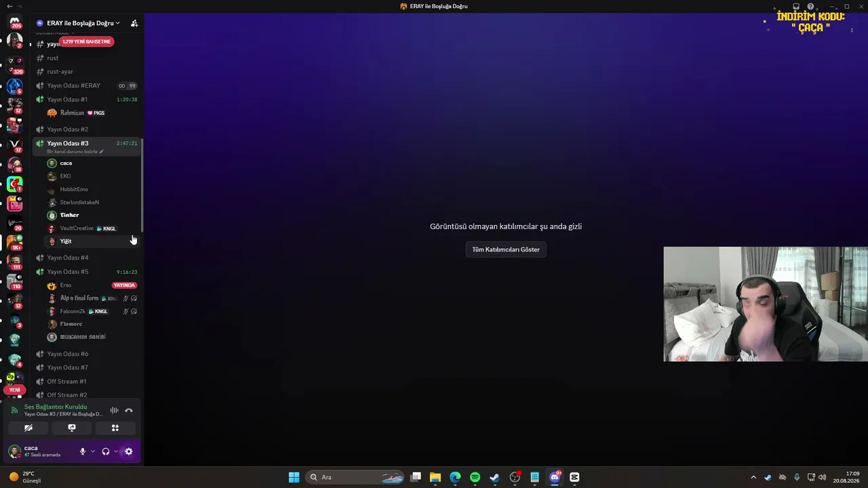Open voice activities launcher icon
The width and height of the screenshot is (868, 488).
(115, 428)
